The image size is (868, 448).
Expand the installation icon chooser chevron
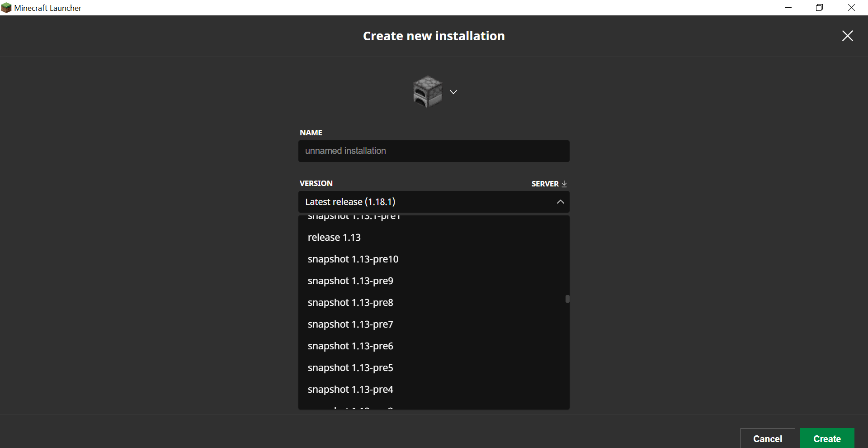(x=453, y=92)
